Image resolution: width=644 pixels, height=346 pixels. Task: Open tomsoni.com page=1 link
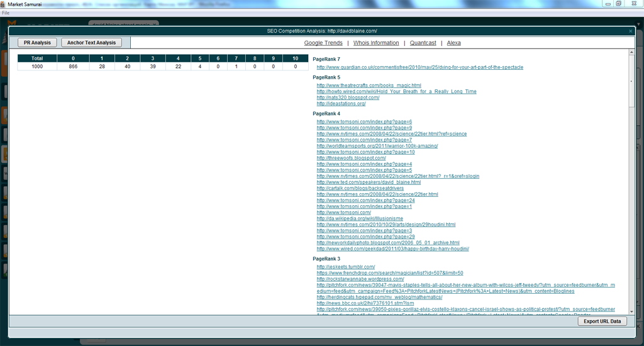click(x=364, y=206)
